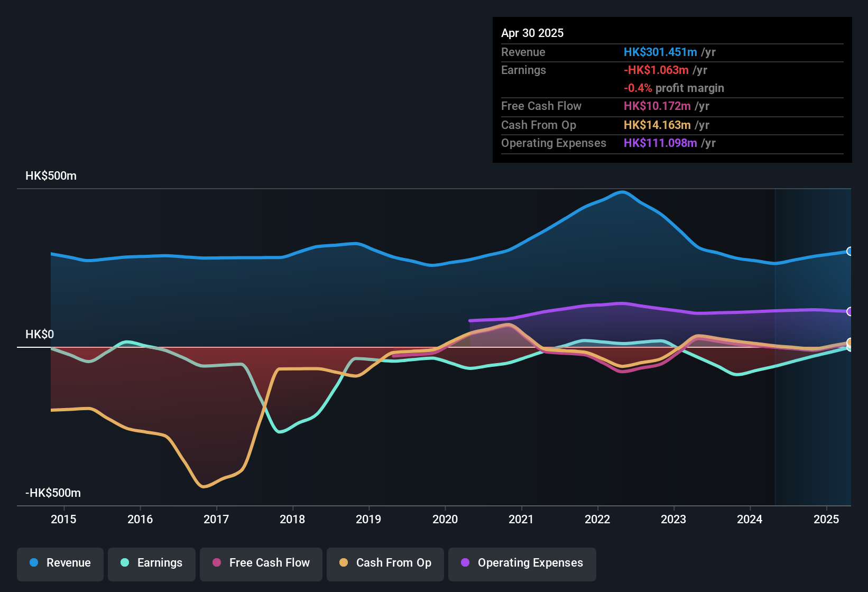Viewport: 868px width, 592px height.
Task: Click the Apr 30 2025 tooltip date
Action: (x=532, y=33)
